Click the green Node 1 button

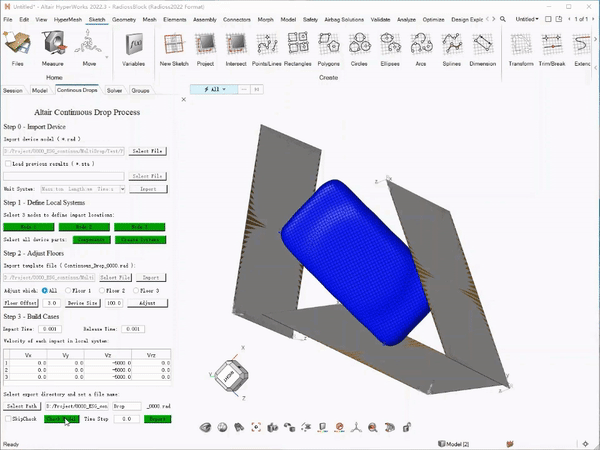click(29, 227)
